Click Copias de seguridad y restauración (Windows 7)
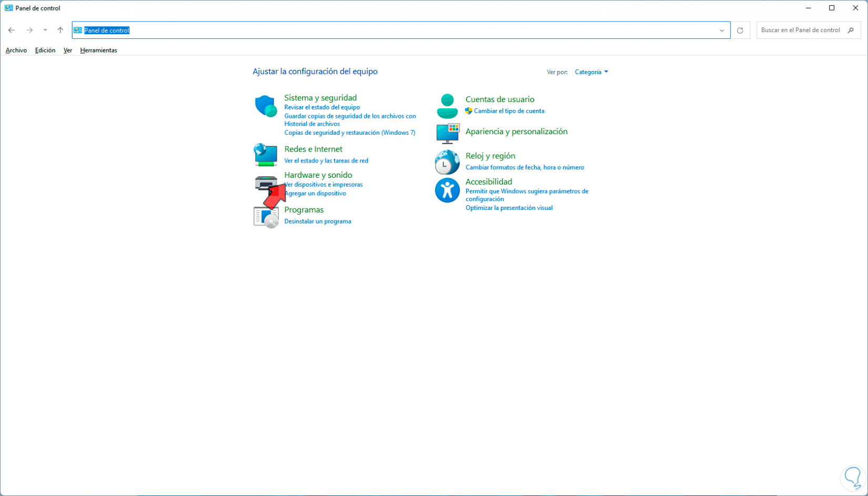Screen dimensions: 868x496 350,133
